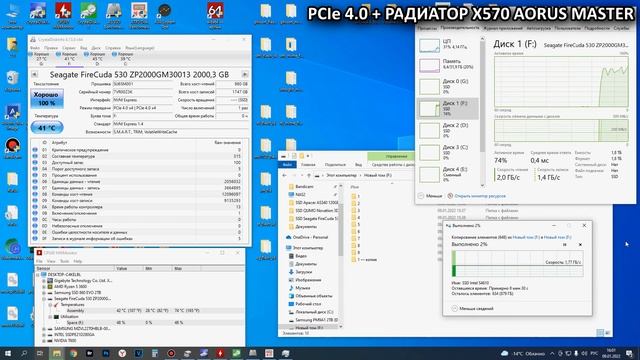Collapse the DESKTOP-C4KELBL node in HWMonitor
Screen dimensions: 640x360
(x=38, y=275)
